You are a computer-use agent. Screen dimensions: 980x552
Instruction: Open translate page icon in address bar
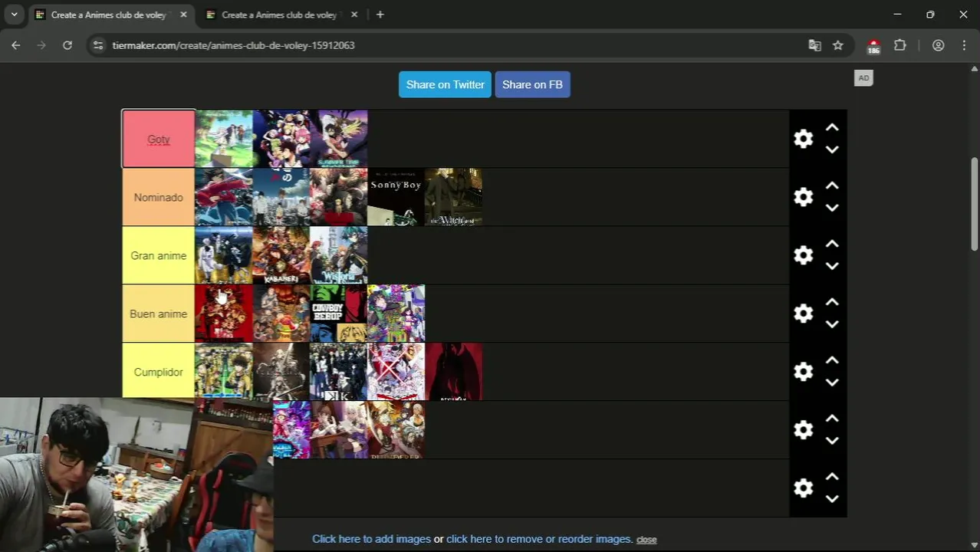click(x=814, y=45)
